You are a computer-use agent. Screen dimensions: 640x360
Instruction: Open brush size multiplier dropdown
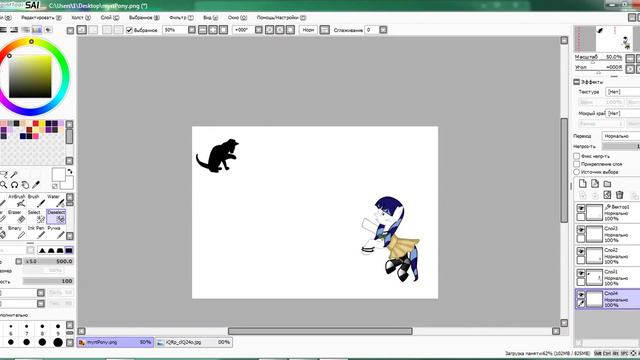(x=19, y=261)
